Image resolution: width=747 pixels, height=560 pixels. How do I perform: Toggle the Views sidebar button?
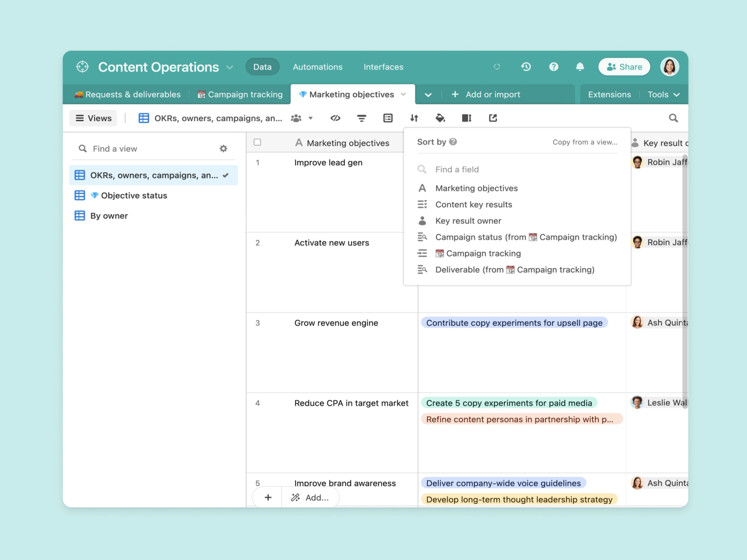(x=93, y=118)
